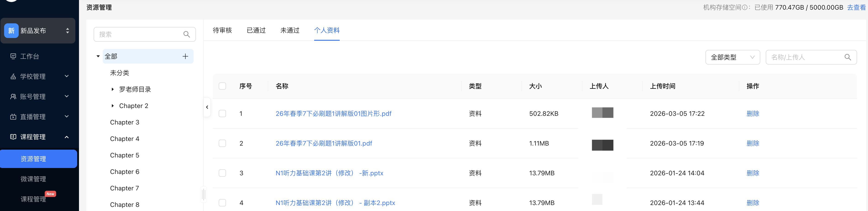Select checkbox for row 3 pptx file
The height and width of the screenshot is (211, 868).
pos(222,173)
